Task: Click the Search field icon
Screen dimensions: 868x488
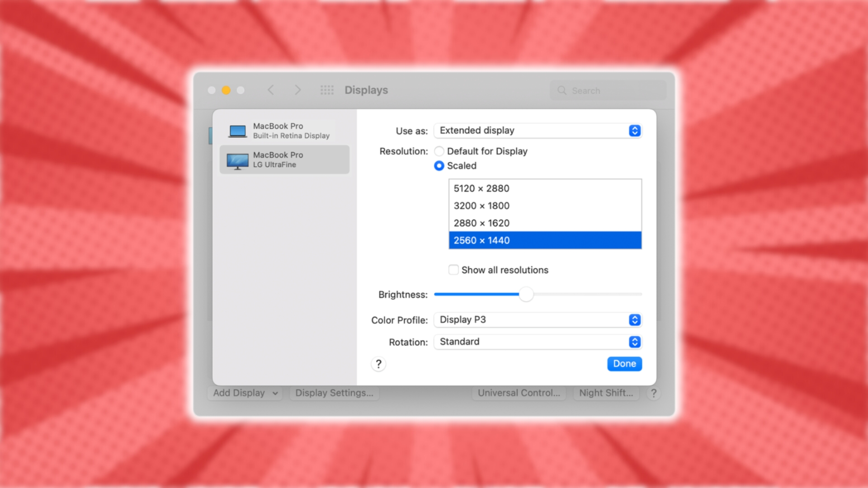Action: 561,89
